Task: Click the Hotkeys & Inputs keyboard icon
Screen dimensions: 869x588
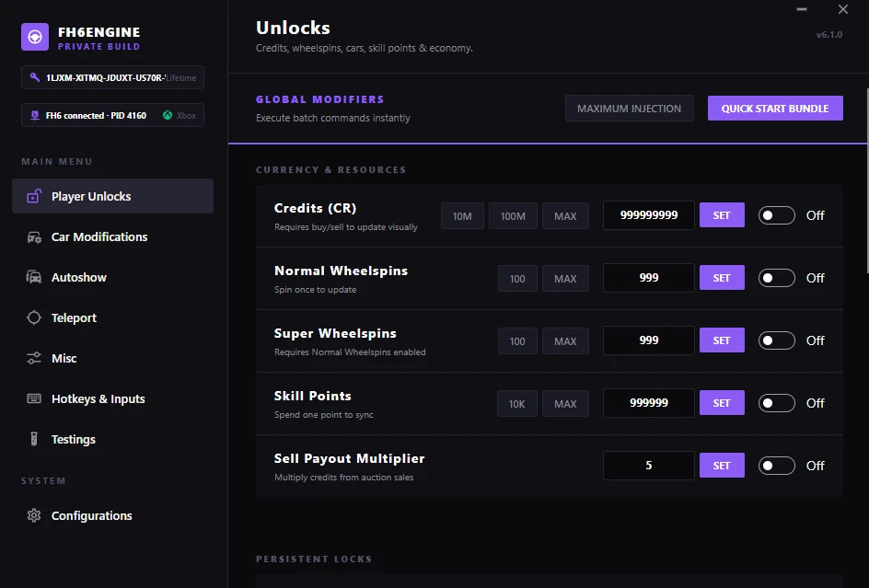Action: 34,398
